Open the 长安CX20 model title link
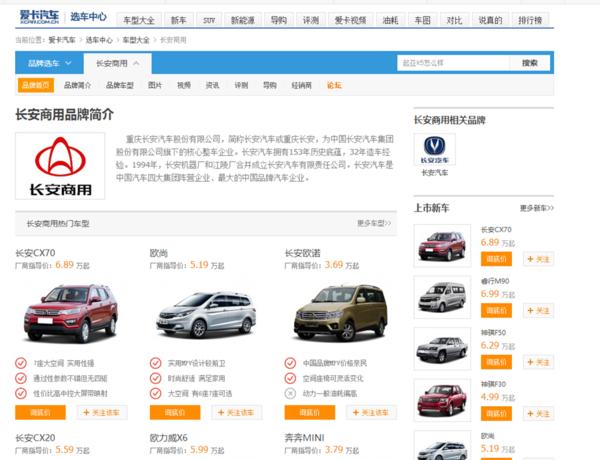Image resolution: width=600 pixels, height=460 pixels. point(35,437)
